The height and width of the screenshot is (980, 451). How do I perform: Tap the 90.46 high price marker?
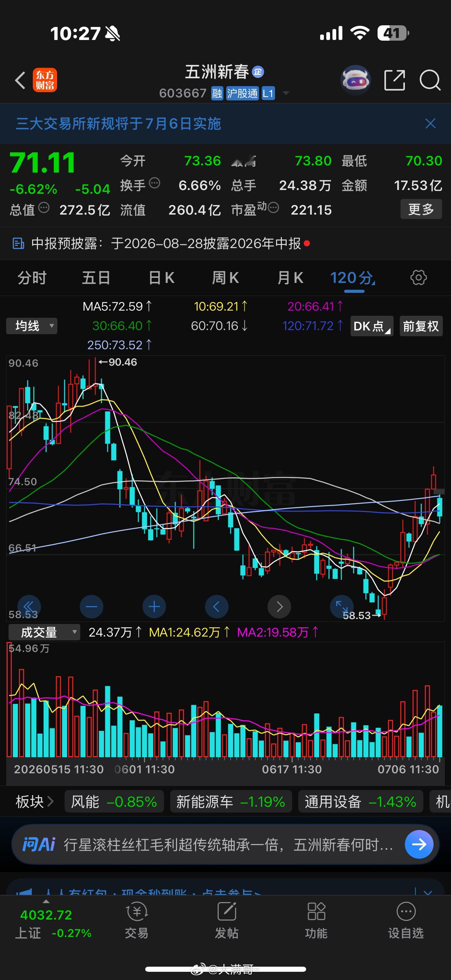pos(118,362)
